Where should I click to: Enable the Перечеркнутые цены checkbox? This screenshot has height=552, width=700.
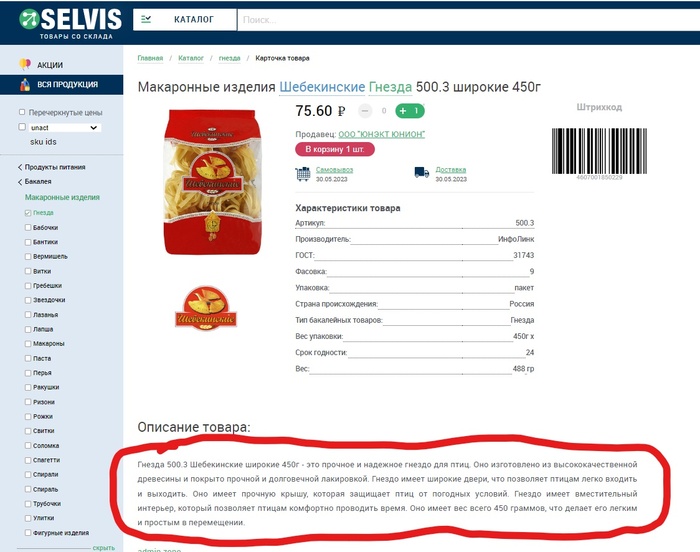point(22,112)
